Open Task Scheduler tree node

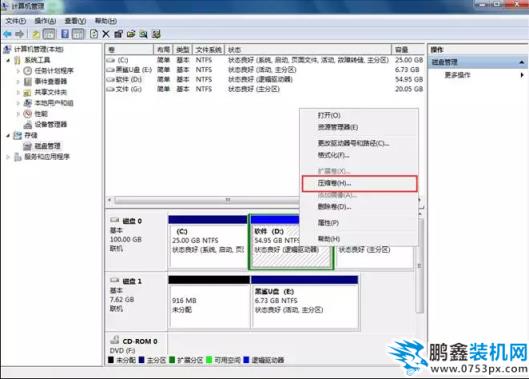tap(54, 71)
